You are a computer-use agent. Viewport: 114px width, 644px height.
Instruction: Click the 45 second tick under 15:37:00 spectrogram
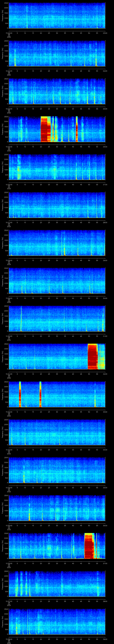pyautogui.click(x=81, y=601)
